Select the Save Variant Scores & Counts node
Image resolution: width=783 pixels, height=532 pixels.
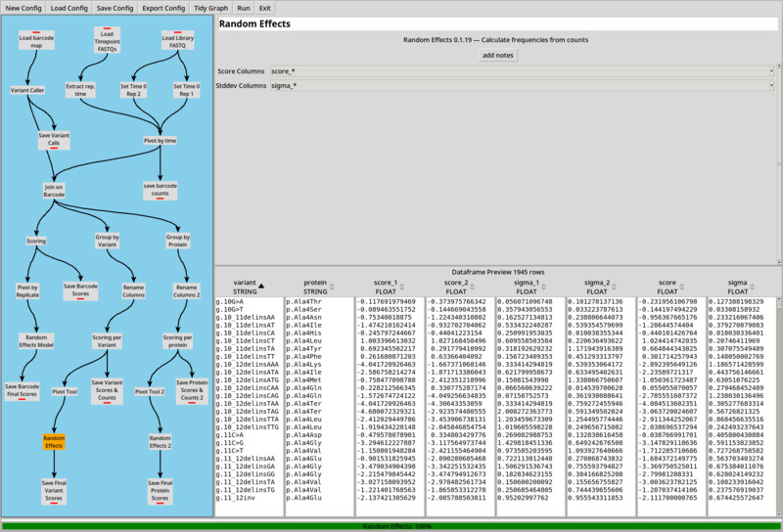coord(107,391)
